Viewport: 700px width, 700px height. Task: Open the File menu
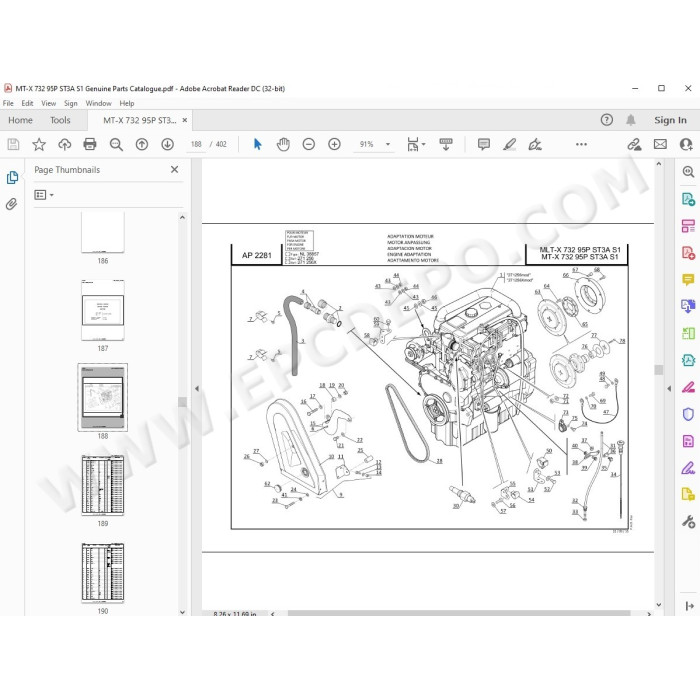coord(8,103)
